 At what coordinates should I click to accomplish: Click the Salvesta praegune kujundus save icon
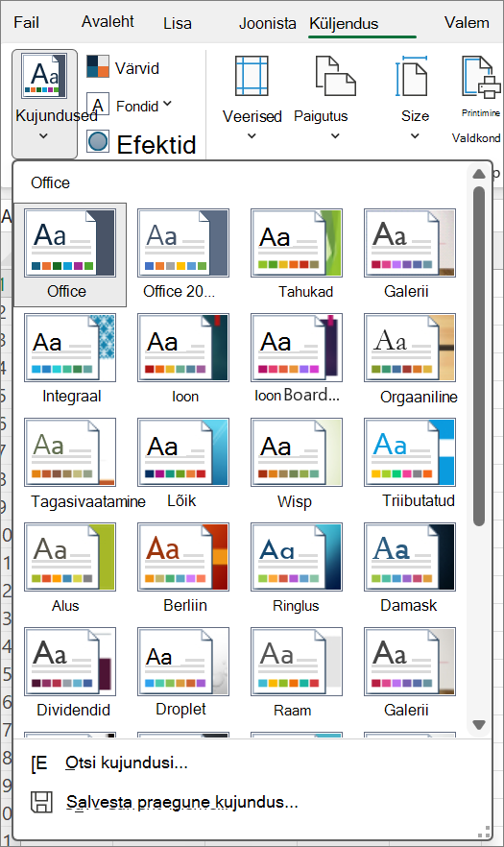[41, 802]
